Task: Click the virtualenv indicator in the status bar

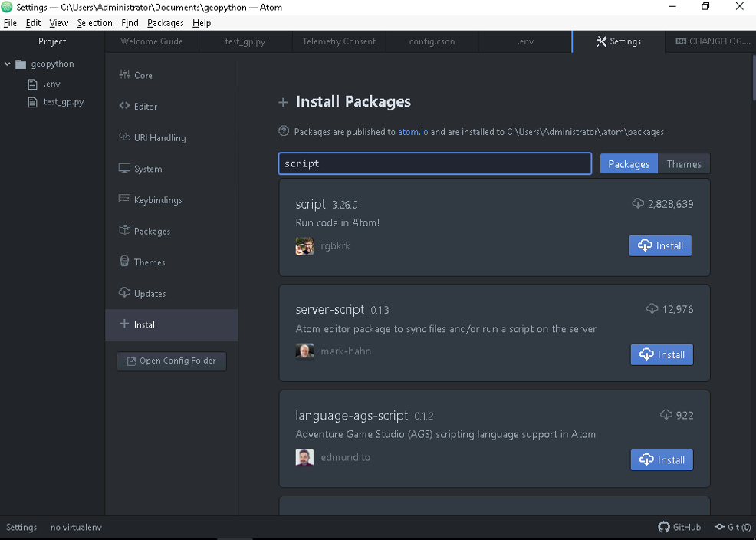Action: (76, 527)
